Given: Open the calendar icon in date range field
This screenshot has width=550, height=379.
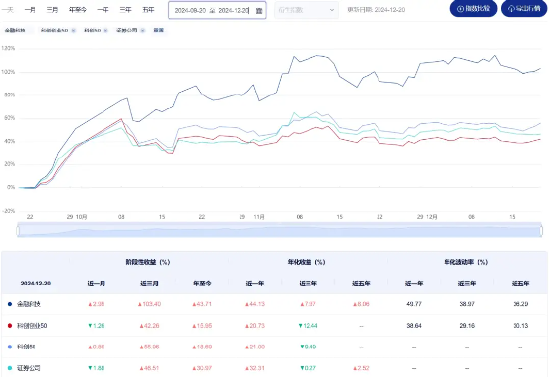Looking at the screenshot, I should pyautogui.click(x=259, y=11).
